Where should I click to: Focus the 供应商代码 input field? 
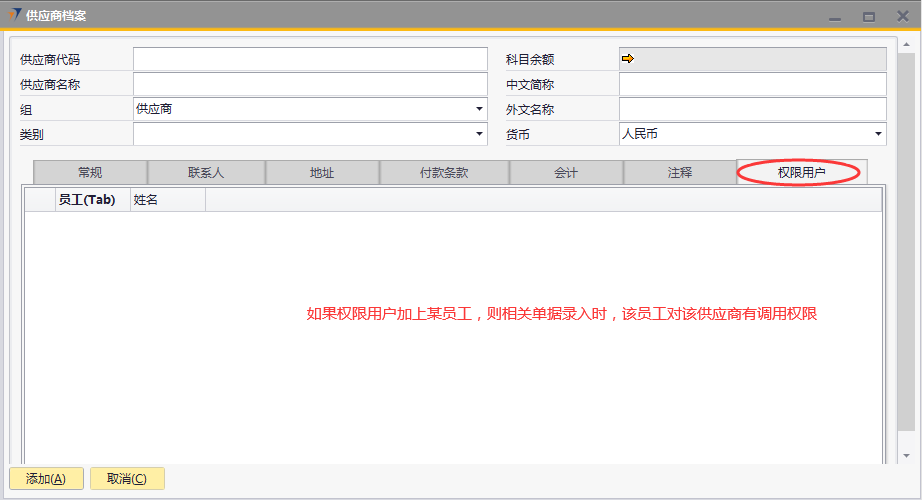coord(310,60)
